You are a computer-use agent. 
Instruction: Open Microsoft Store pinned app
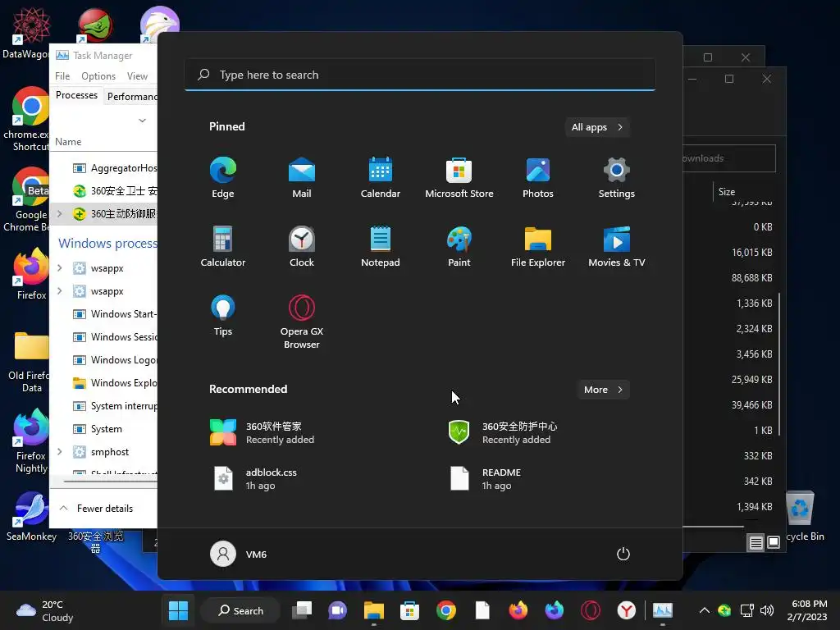(459, 178)
